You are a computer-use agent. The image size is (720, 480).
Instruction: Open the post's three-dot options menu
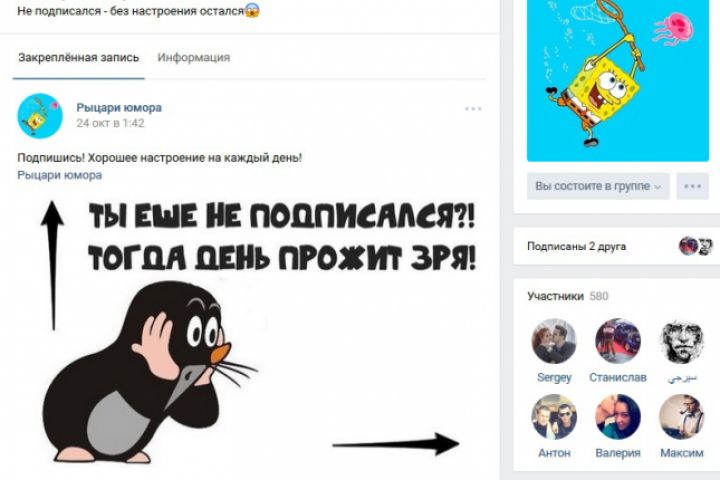(x=473, y=109)
